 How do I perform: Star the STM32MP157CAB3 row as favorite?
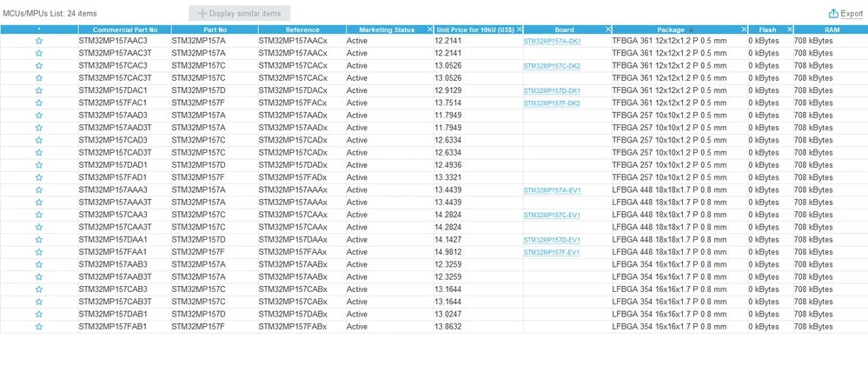point(39,289)
